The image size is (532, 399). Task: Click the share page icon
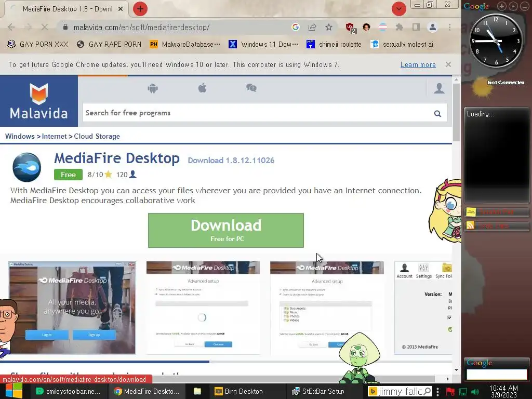(312, 27)
